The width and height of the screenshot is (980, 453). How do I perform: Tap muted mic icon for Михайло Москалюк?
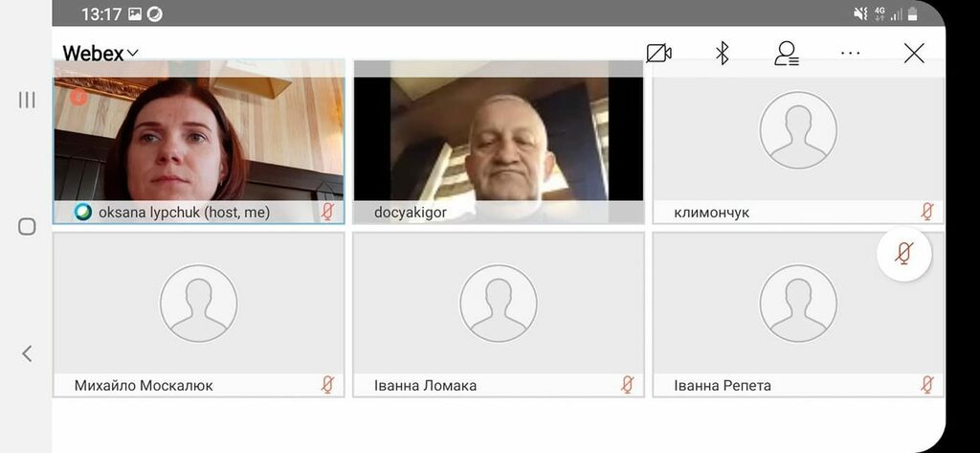point(327,385)
